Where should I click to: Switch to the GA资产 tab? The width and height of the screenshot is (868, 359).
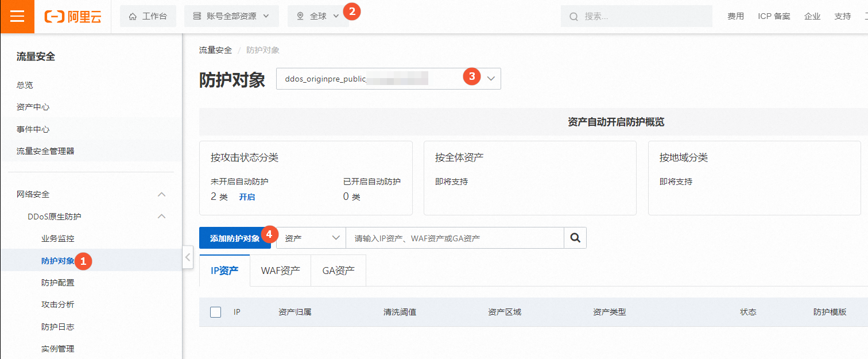point(338,271)
